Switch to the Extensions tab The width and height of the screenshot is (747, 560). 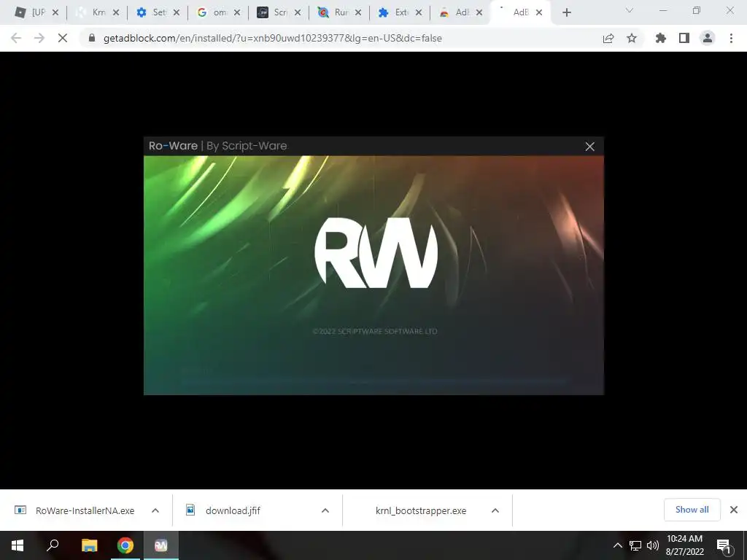pos(394,12)
